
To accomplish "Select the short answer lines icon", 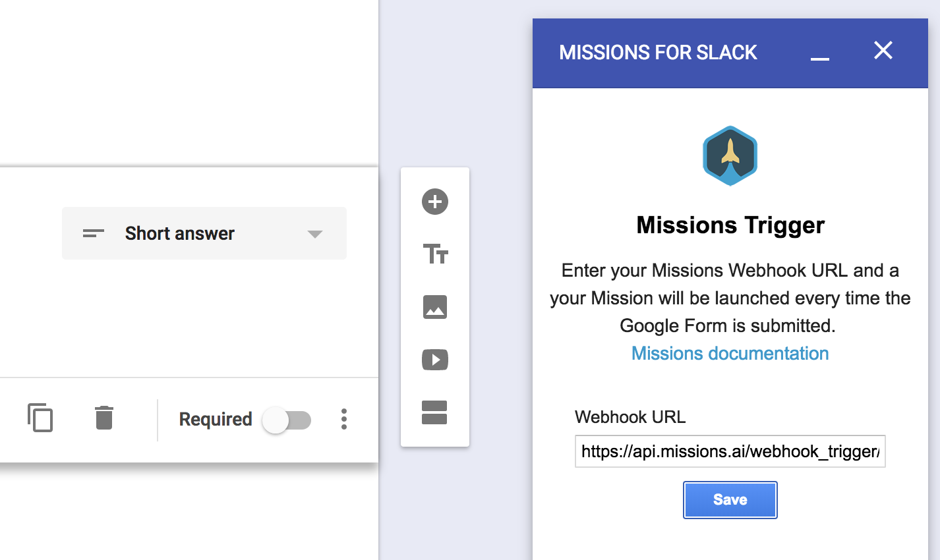I will point(94,233).
